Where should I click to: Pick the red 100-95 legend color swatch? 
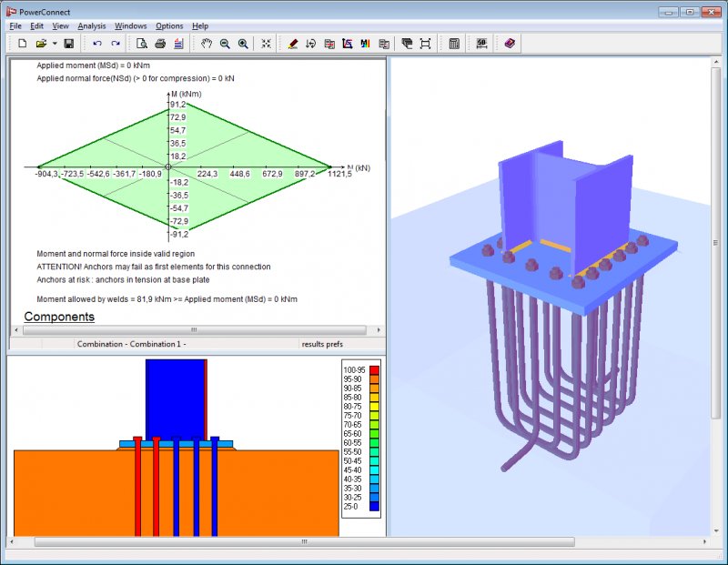(x=374, y=370)
